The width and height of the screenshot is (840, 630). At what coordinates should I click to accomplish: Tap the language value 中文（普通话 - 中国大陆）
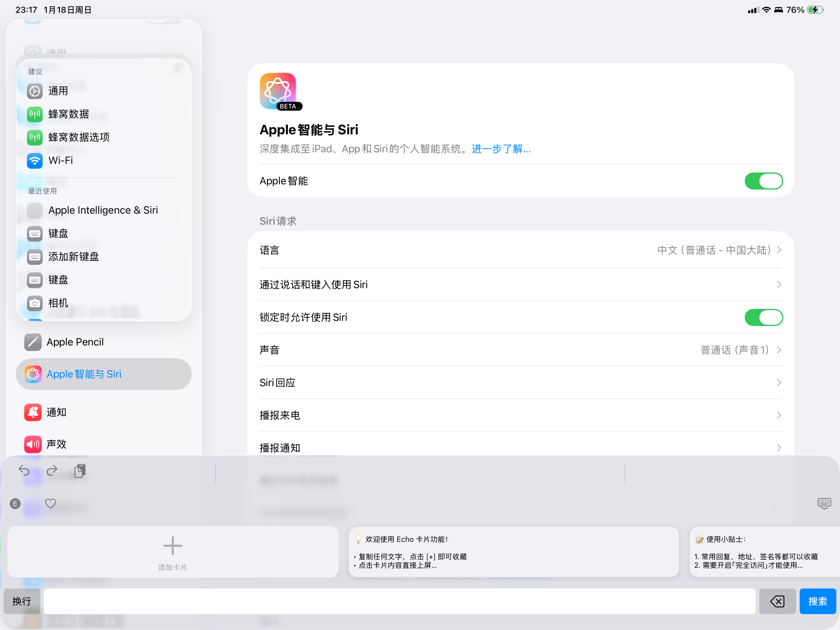point(714,250)
